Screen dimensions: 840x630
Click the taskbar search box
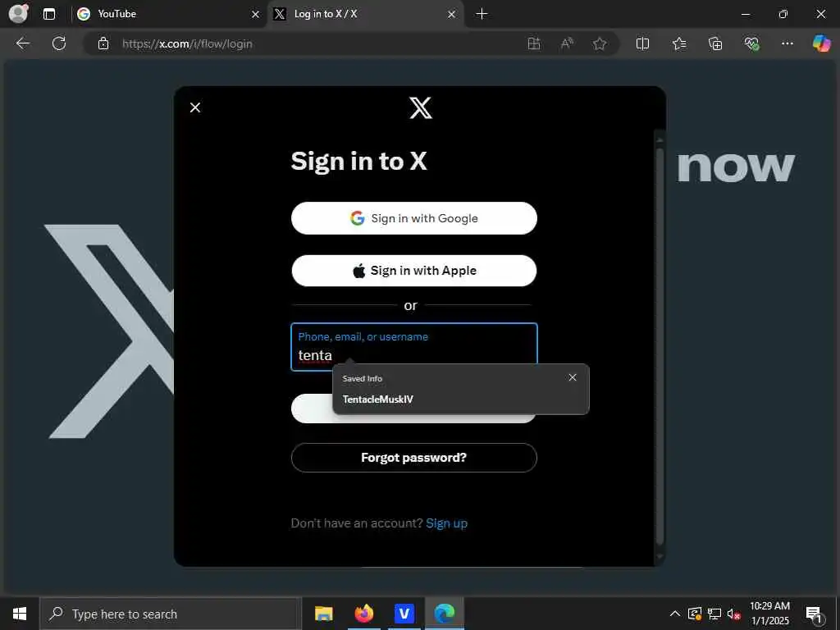pyautogui.click(x=171, y=614)
